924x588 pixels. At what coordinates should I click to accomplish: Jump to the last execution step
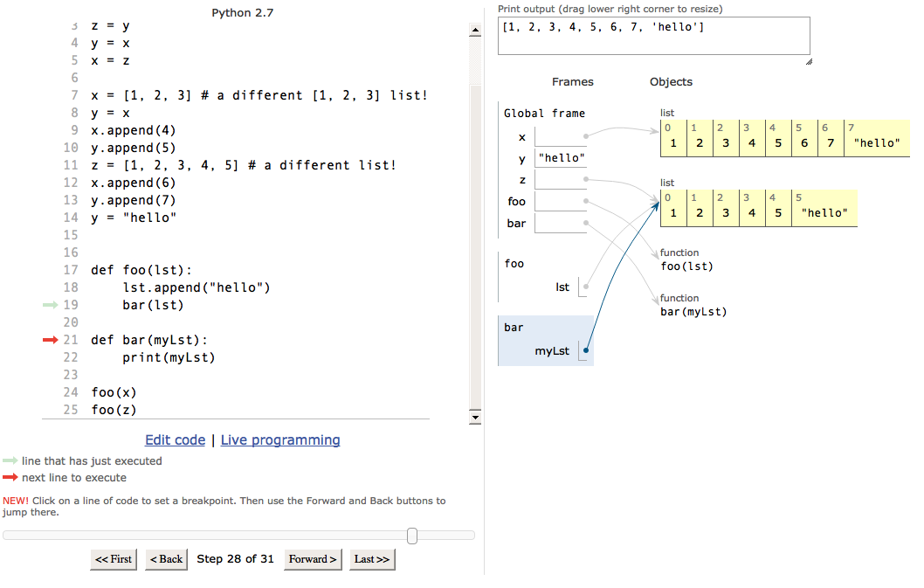tap(372, 559)
